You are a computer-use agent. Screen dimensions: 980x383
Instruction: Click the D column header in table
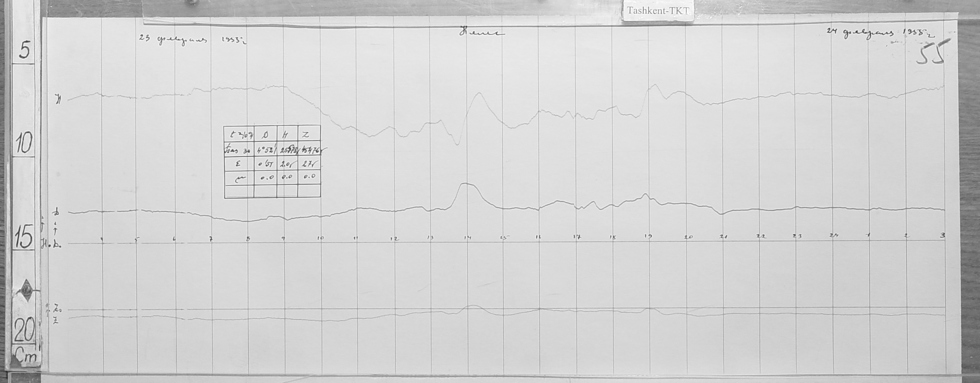tap(265, 134)
